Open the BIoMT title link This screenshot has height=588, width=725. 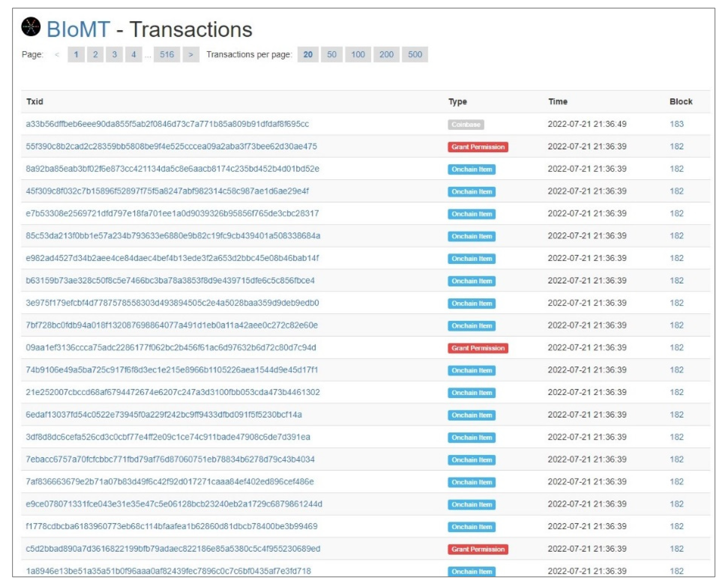click(x=78, y=29)
